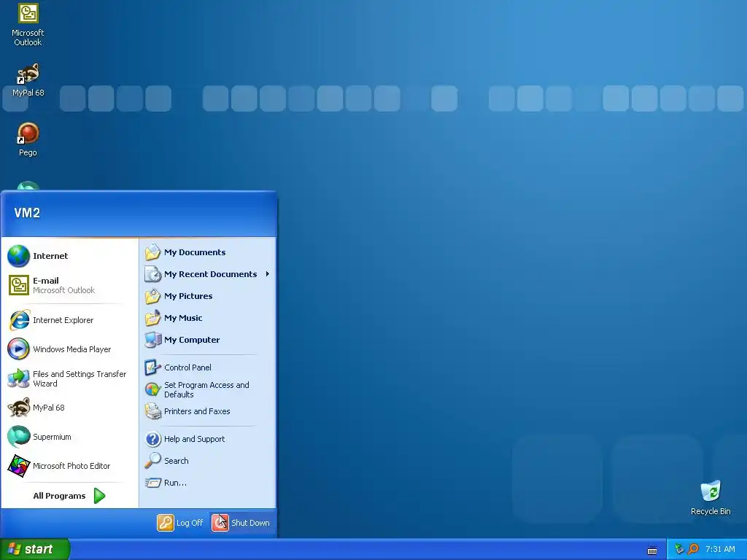
Task: Click the keyboard icon on the taskbar
Action: (x=652, y=551)
